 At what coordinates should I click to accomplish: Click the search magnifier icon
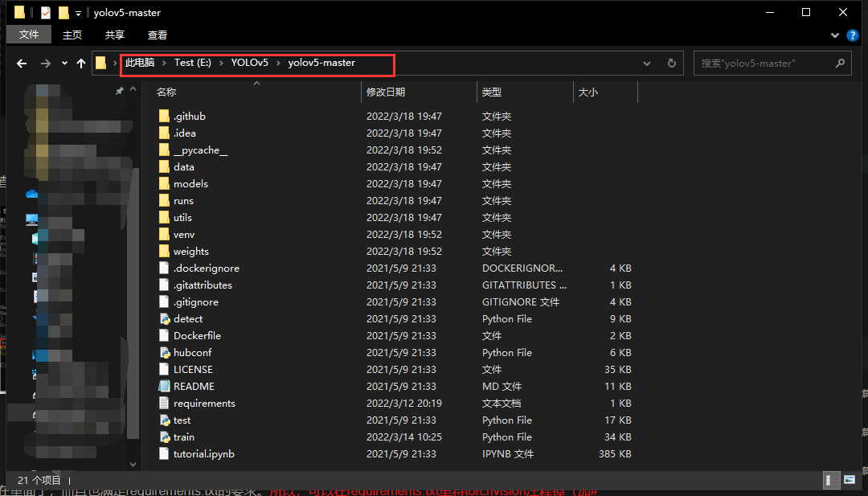coord(840,64)
